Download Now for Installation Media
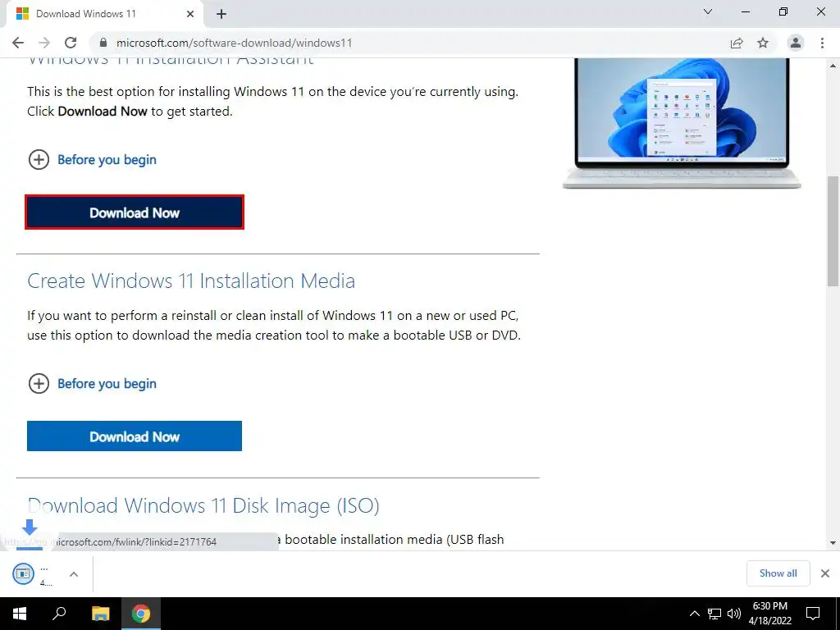This screenshot has width=840, height=630. pos(135,436)
